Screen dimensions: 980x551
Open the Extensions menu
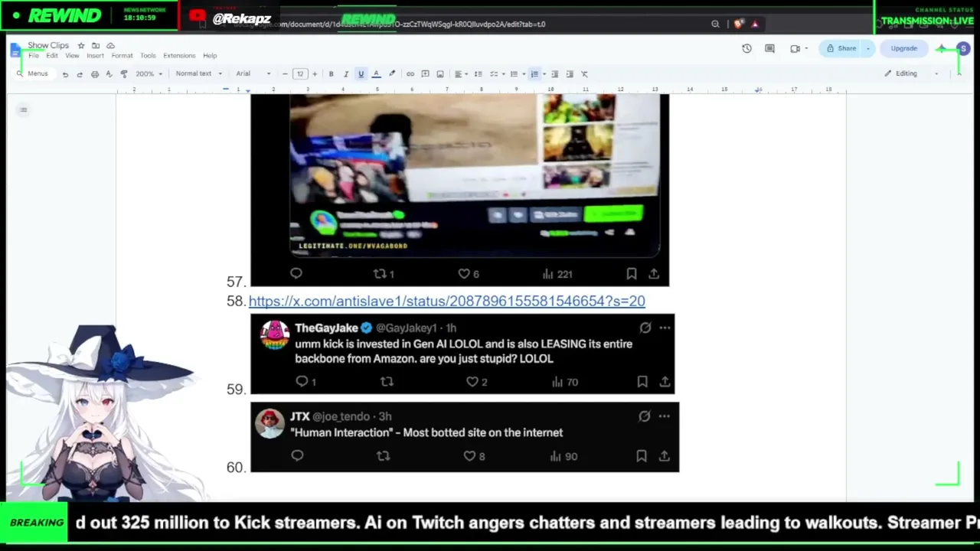179,56
